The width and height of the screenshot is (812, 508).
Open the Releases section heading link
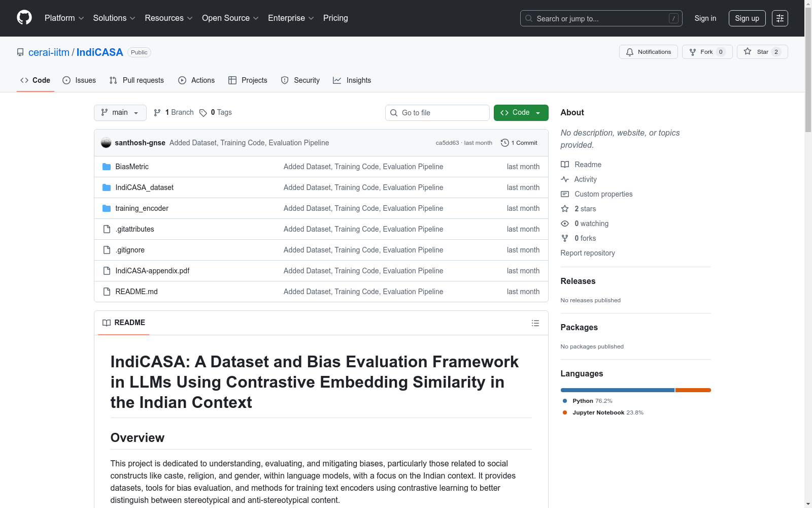[x=578, y=281]
